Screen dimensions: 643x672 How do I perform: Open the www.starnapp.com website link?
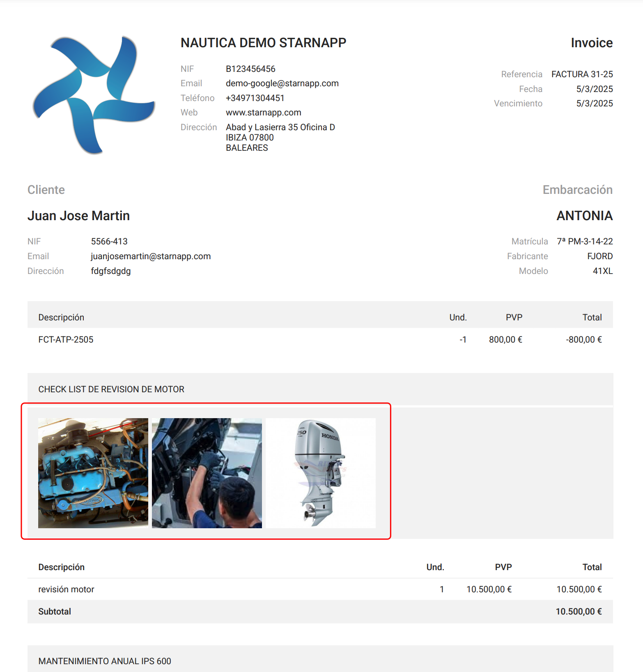264,113
